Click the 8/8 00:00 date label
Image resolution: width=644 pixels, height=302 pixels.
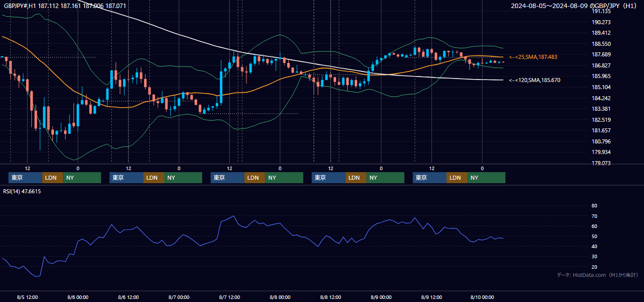(280, 297)
